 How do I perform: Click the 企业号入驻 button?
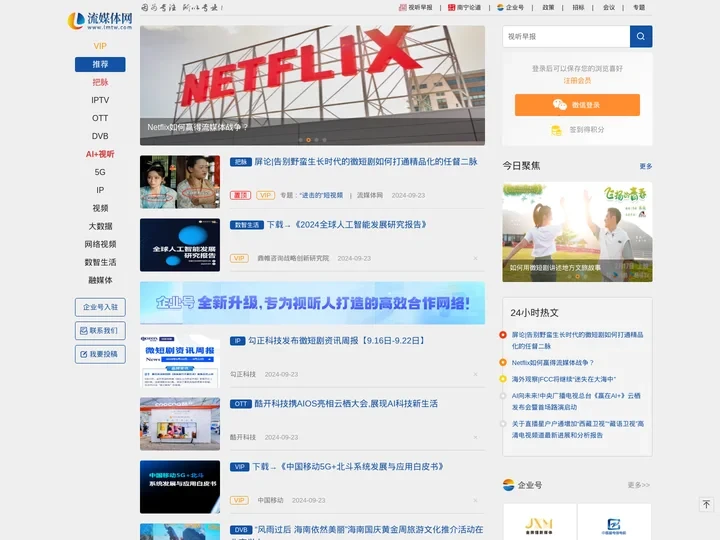pos(100,307)
